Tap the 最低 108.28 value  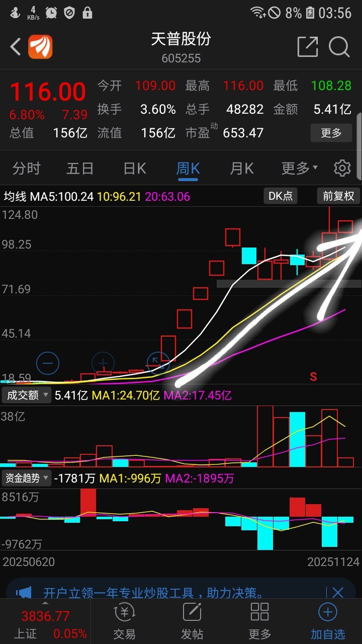pyautogui.click(x=331, y=86)
